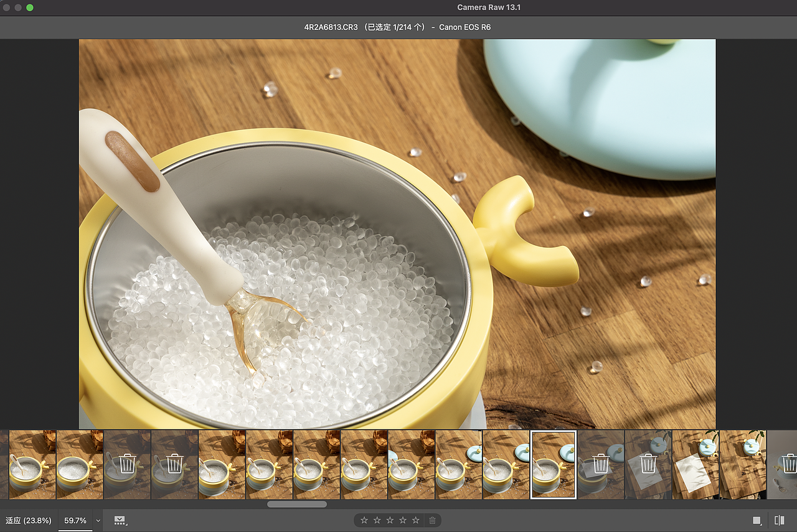Click the green full-screen window button
This screenshot has height=532, width=797.
[30, 7]
